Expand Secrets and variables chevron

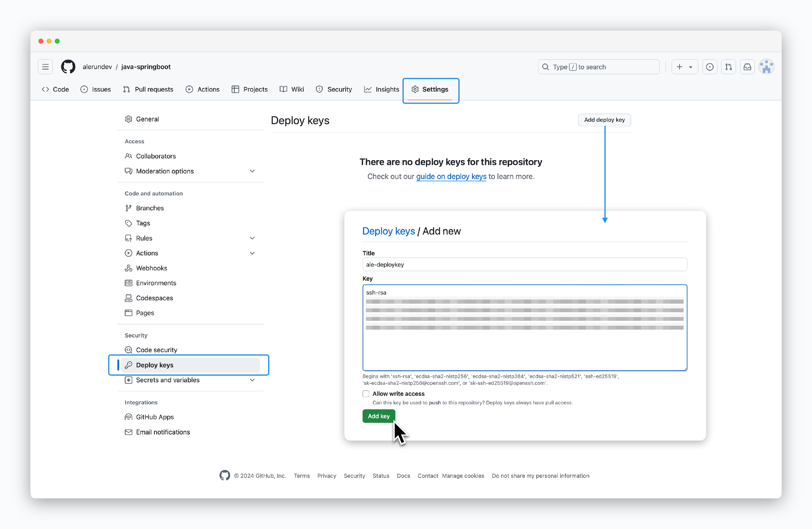click(x=252, y=380)
